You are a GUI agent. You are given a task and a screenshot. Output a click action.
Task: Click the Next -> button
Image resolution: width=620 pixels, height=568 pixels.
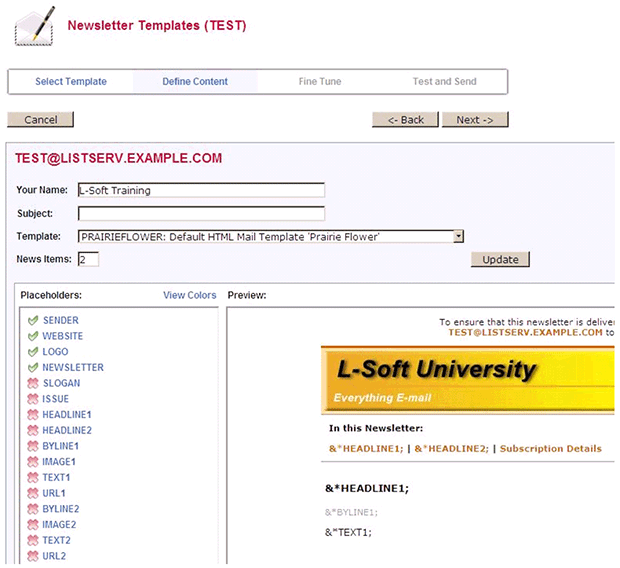click(475, 119)
